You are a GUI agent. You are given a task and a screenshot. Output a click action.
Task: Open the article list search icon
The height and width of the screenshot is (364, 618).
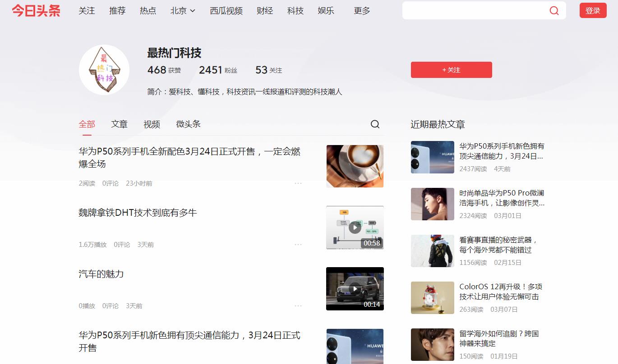tap(375, 124)
